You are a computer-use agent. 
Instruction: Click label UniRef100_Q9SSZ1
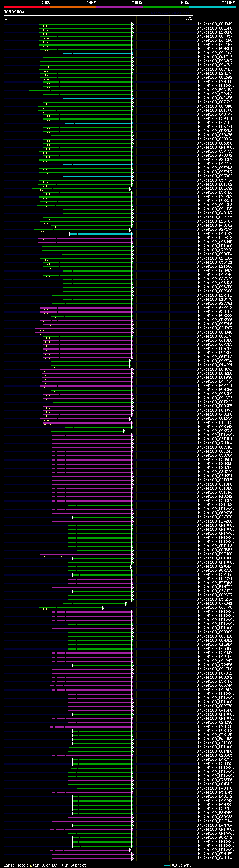(214, 201)
